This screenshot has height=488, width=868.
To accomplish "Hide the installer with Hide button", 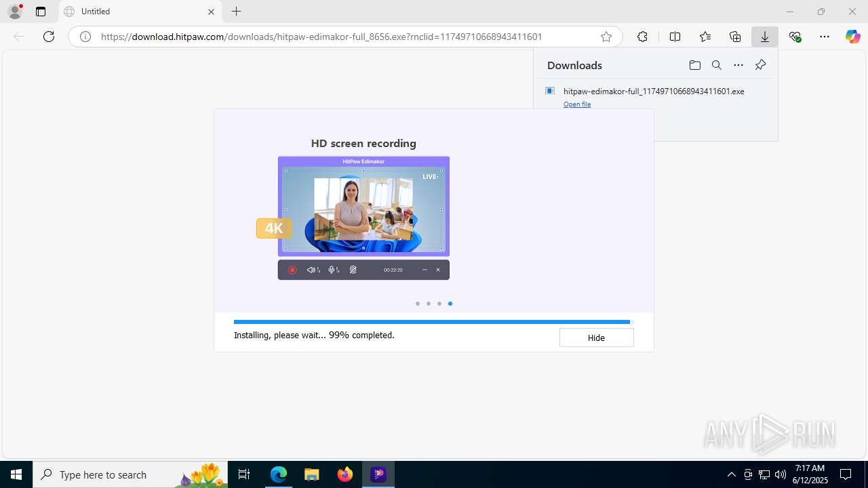I will click(x=596, y=338).
